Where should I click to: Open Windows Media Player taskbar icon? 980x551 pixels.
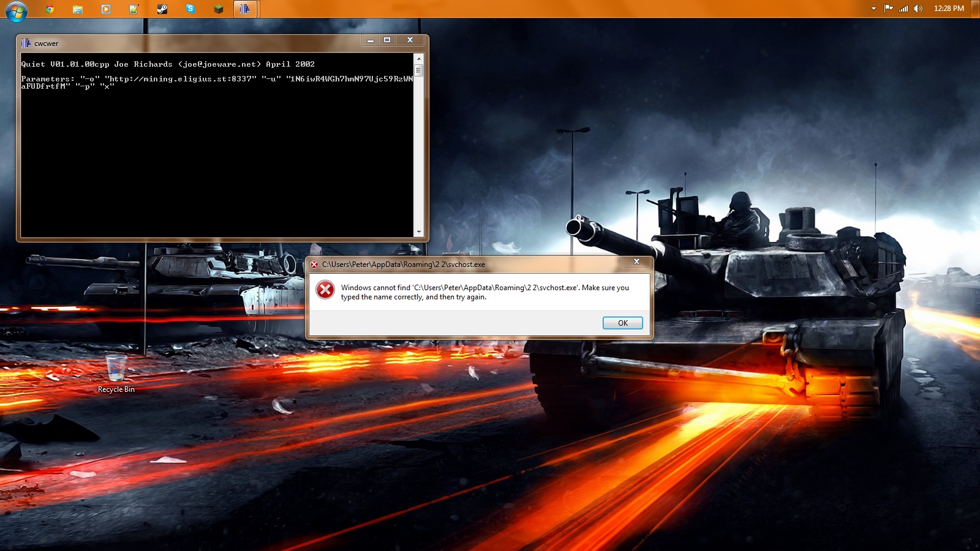[106, 9]
